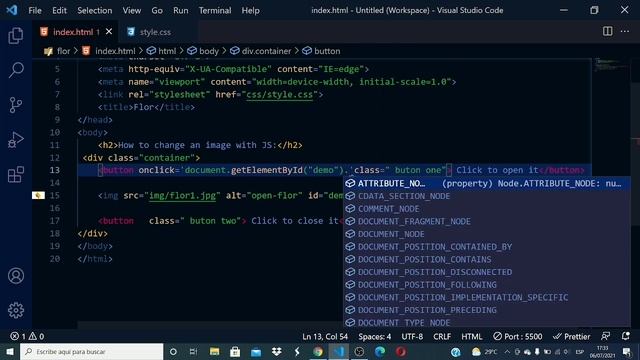The image size is (640, 360).
Task: Open Microsoft Store from the taskbar
Action: pos(235,351)
